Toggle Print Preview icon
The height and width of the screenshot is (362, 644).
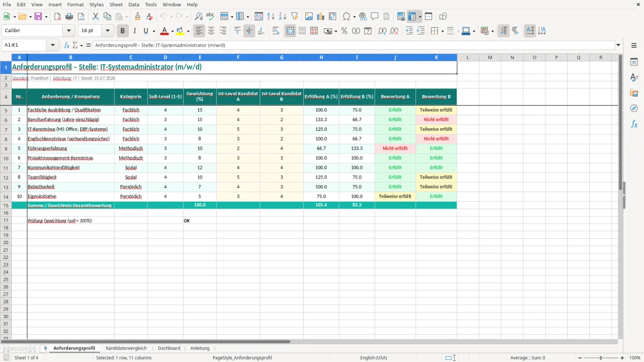(81, 17)
